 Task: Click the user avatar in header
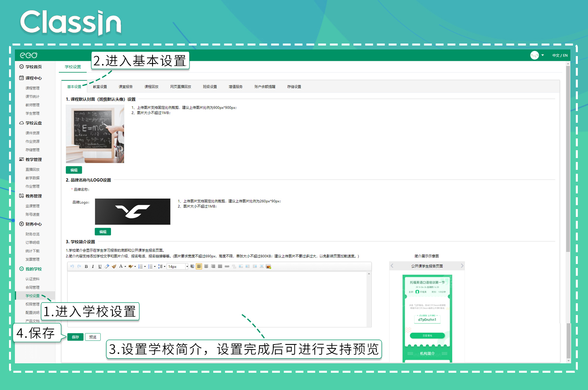[x=535, y=55]
